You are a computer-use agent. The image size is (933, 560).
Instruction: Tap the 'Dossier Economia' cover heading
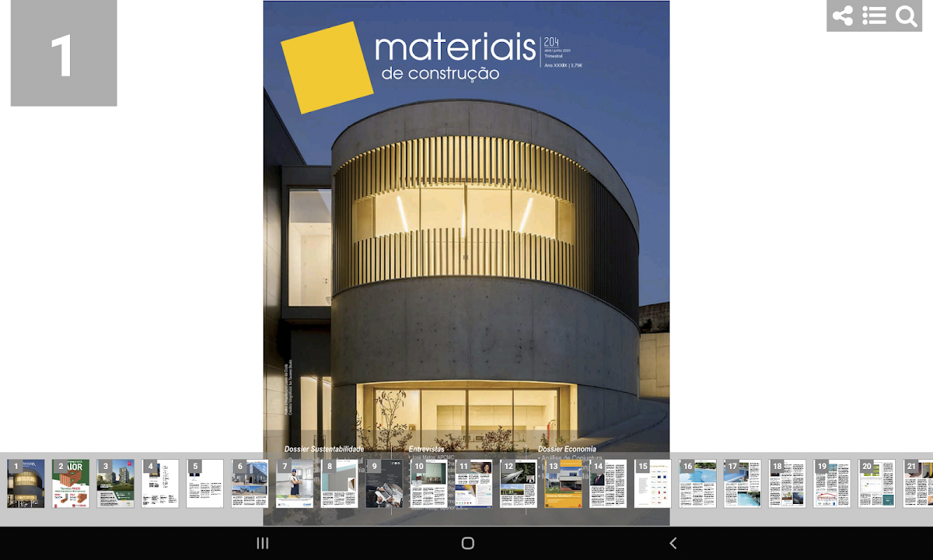click(567, 449)
